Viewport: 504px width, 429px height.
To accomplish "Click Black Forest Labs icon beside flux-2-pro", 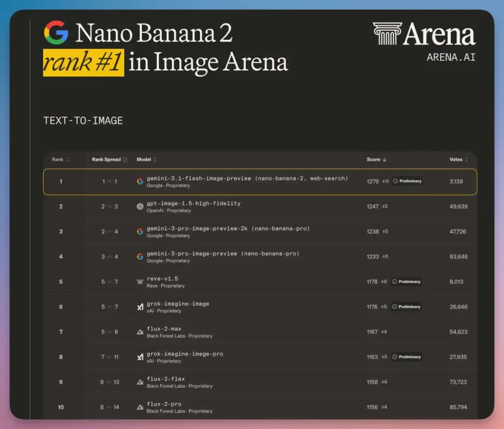I will 140,407.
